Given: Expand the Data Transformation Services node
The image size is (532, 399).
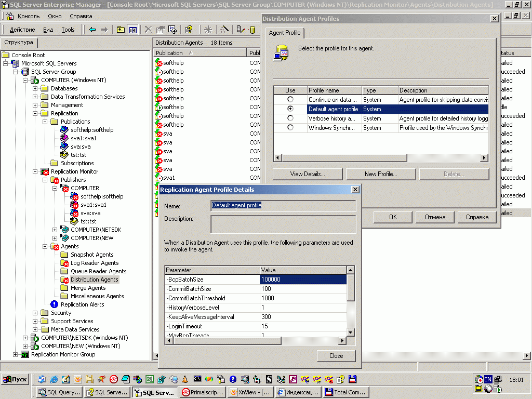Looking at the screenshot, I should point(35,97).
